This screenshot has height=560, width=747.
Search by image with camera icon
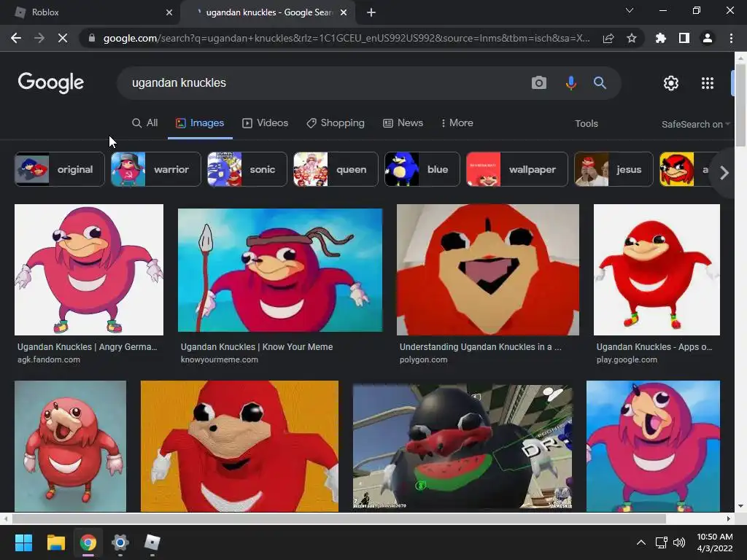pos(539,83)
